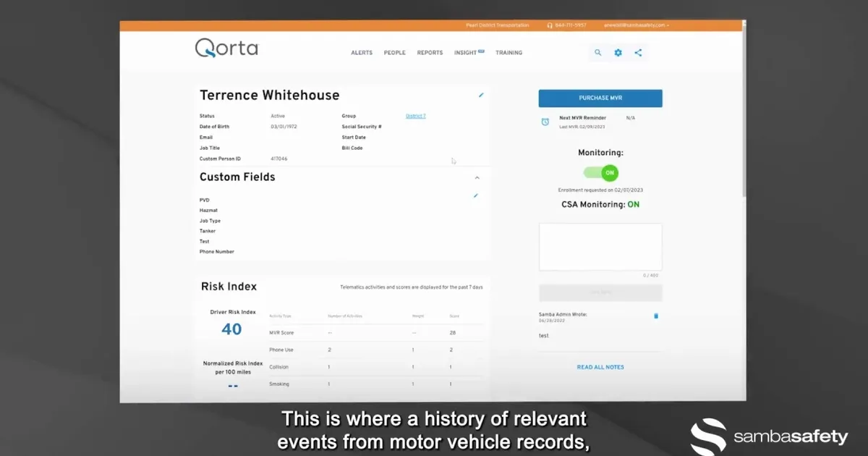Open the ALERTS menu
868x456 pixels.
[x=362, y=53]
